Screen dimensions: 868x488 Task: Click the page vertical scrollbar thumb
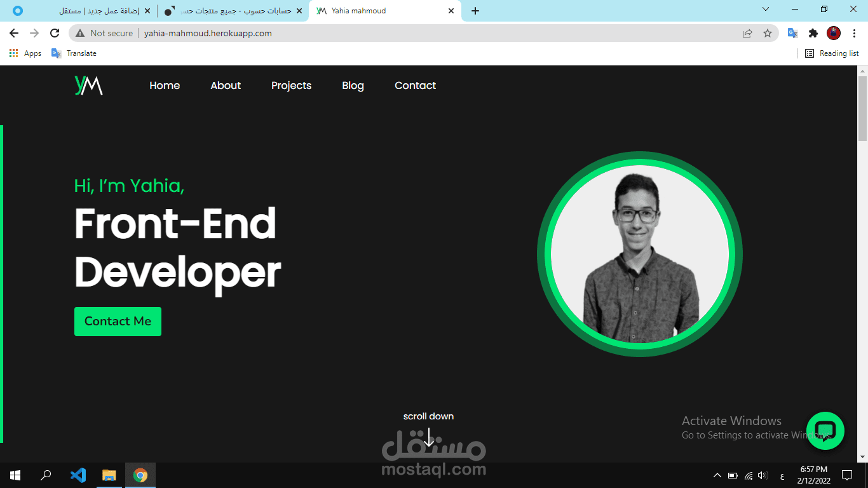862,108
